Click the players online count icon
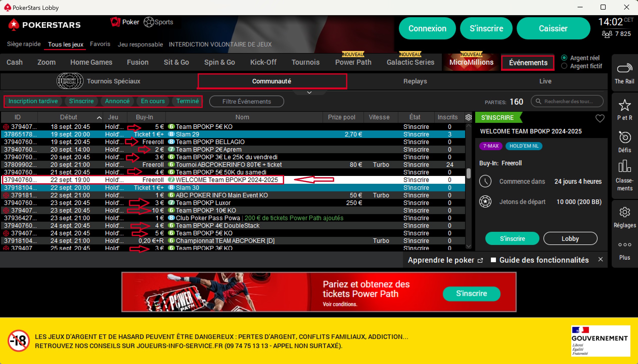The image size is (638, 364). pyautogui.click(x=607, y=34)
